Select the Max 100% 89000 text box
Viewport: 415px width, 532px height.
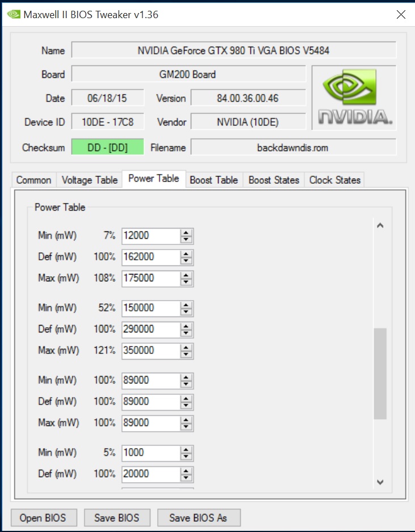click(x=151, y=423)
